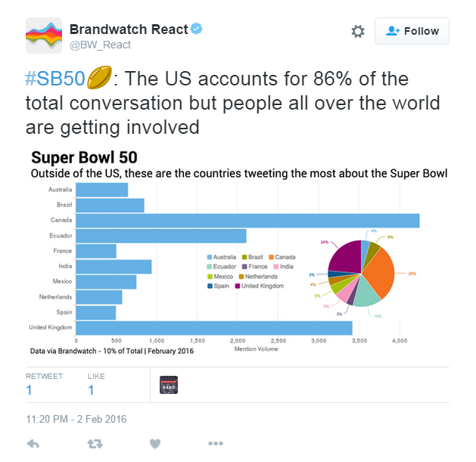Viewport: 476px width, 462px height.
Task: Click the gold football emoji
Action: [x=99, y=78]
